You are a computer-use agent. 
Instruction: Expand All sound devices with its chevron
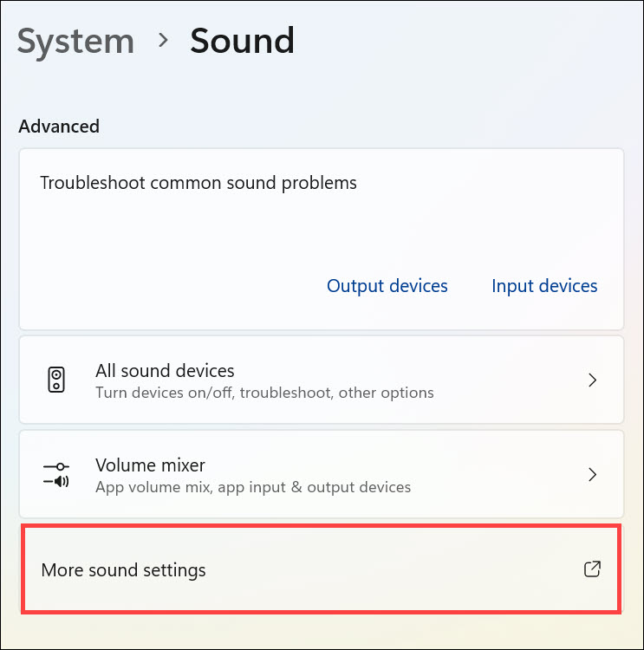(593, 380)
